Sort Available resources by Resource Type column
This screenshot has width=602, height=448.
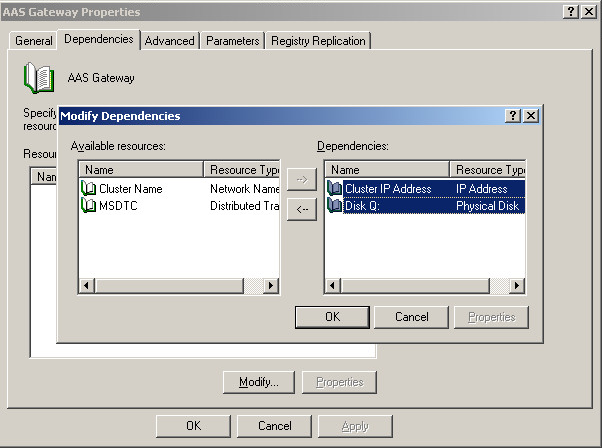[241, 170]
